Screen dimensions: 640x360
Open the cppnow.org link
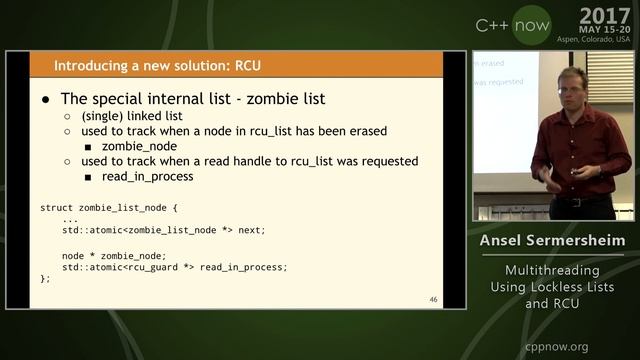coord(557,347)
